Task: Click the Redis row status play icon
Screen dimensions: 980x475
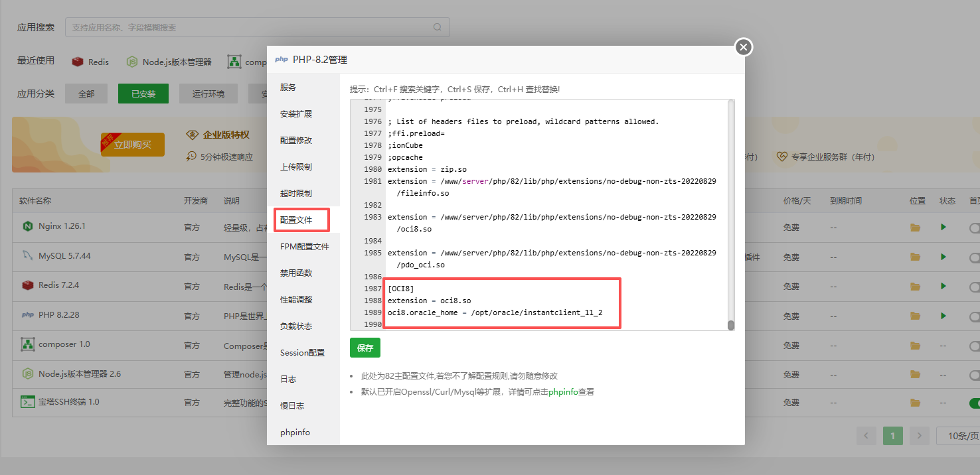Action: (943, 287)
